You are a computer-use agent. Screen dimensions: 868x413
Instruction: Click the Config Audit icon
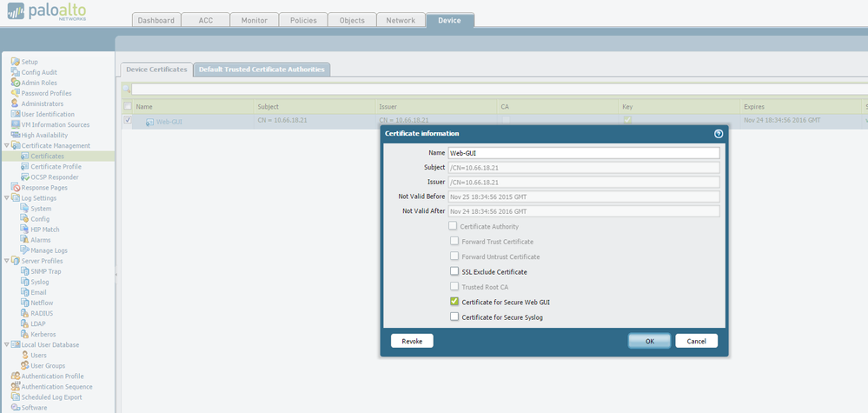(x=15, y=72)
